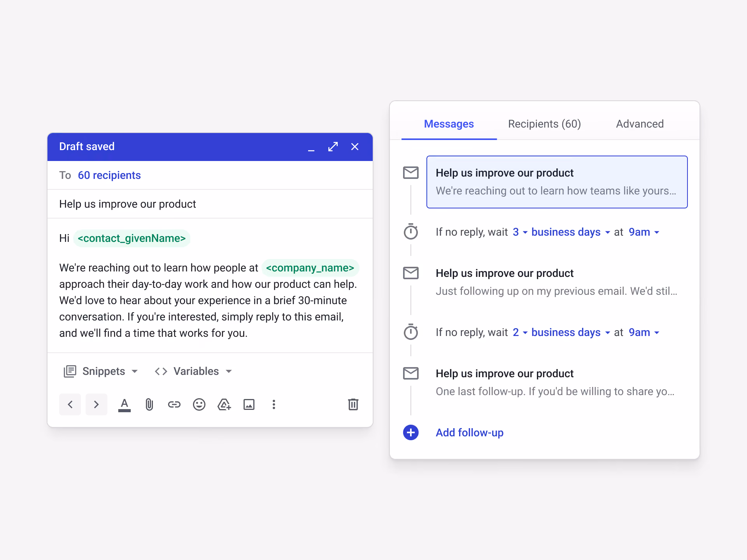Click the envelope icon of the first message
747x560 pixels.
click(411, 173)
